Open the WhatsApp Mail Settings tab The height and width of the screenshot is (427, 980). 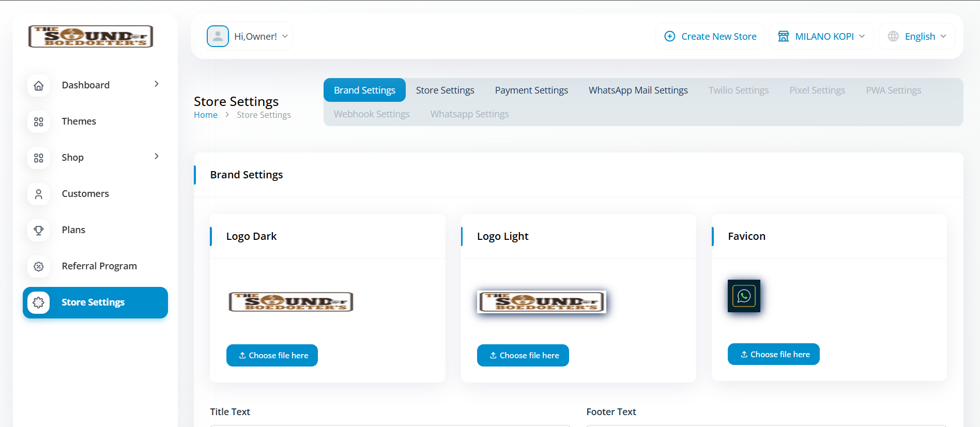point(638,90)
